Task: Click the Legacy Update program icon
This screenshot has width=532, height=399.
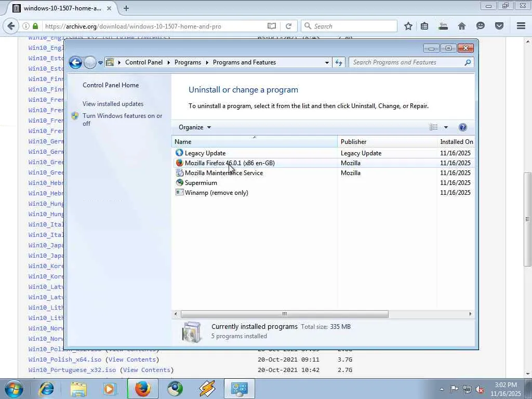Action: point(179,153)
